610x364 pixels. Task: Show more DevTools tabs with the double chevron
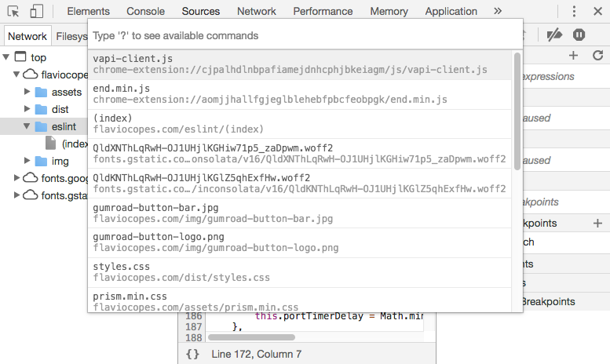point(498,11)
